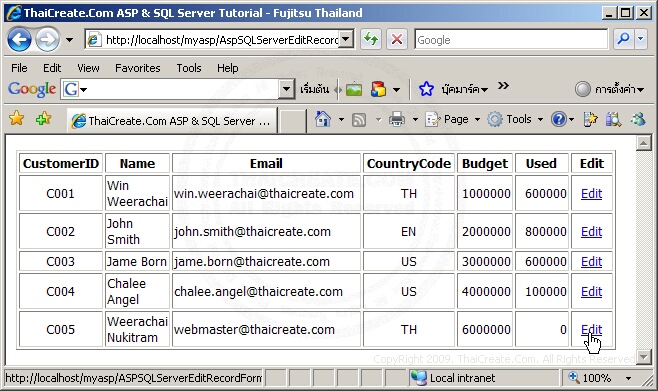Open the File menu
658x391 pixels.
(19, 68)
